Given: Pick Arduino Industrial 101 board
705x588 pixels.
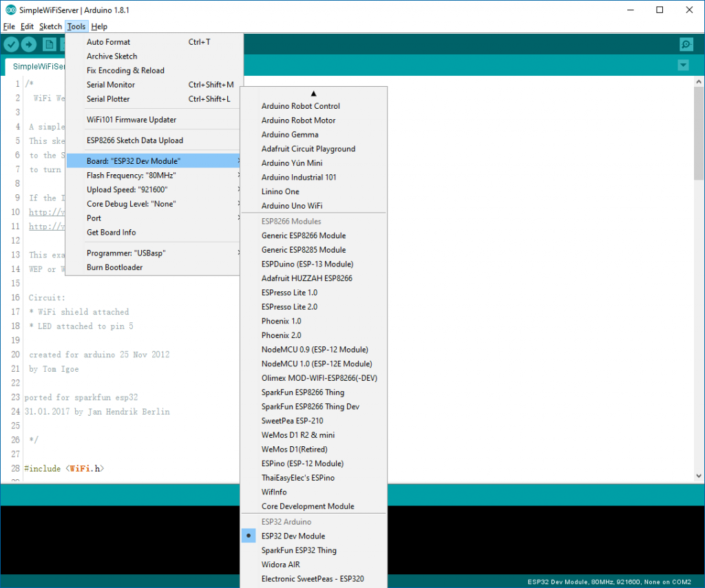Looking at the screenshot, I should tap(314, 177).
